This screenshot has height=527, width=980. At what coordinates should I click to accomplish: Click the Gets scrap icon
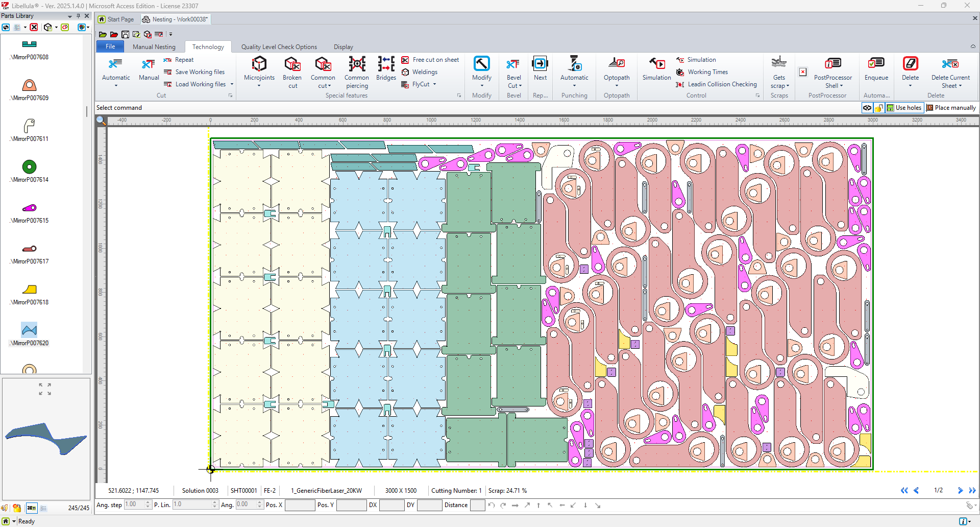point(779,63)
